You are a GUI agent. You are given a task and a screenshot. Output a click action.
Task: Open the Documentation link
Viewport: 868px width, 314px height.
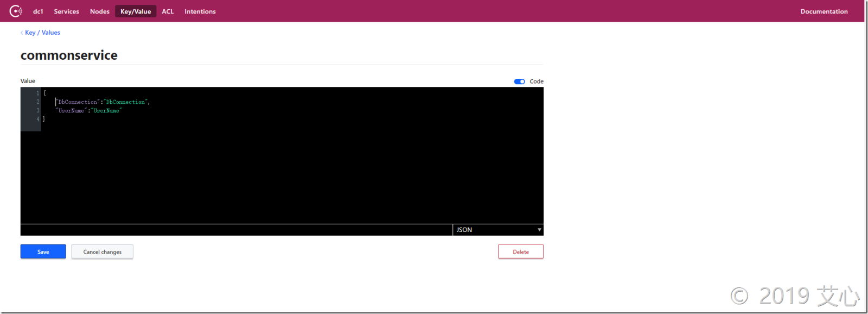[824, 11]
